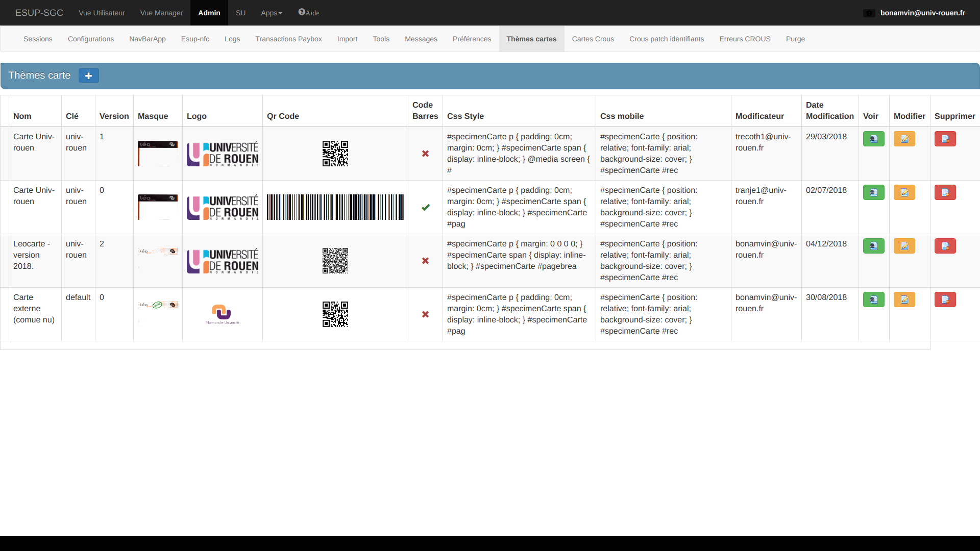The height and width of the screenshot is (551, 980).
Task: Click the barcode image in second row
Action: click(335, 207)
